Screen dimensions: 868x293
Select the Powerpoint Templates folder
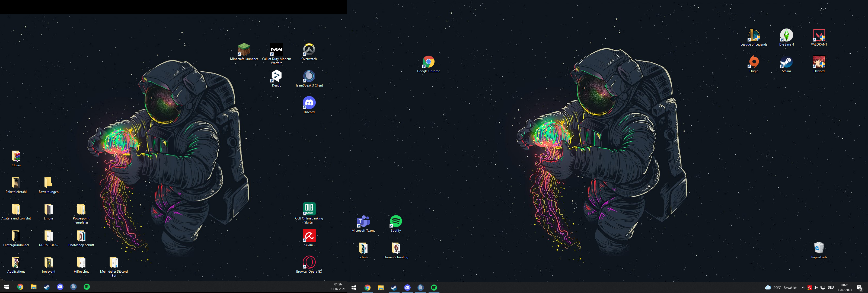(x=81, y=214)
